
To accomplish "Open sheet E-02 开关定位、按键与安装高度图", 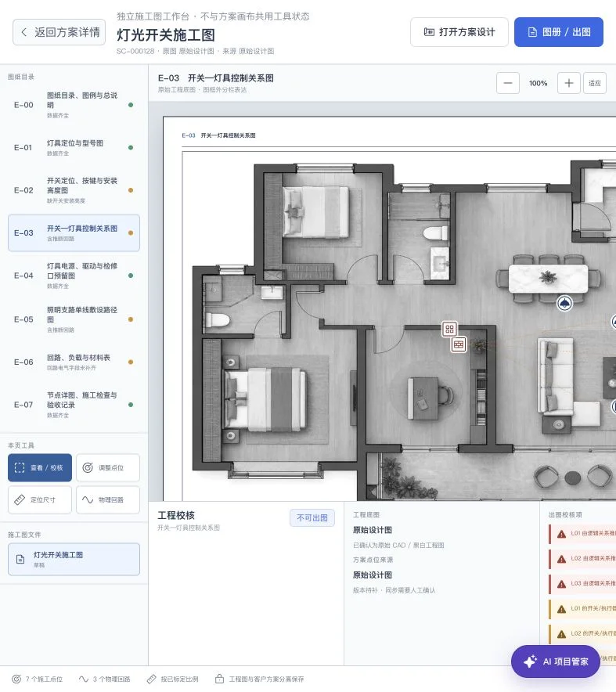I will [74, 190].
